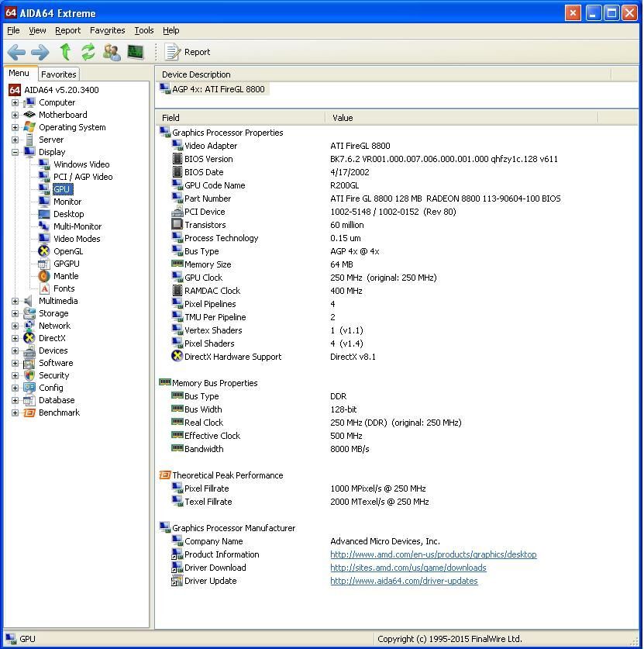Viewport: 644px width, 649px height.
Task: Click the orange X button in title bar
Action: click(573, 13)
